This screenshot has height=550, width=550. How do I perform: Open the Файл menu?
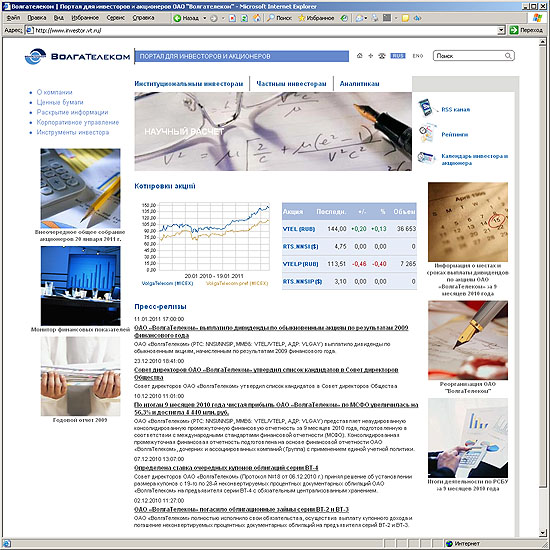(13, 18)
